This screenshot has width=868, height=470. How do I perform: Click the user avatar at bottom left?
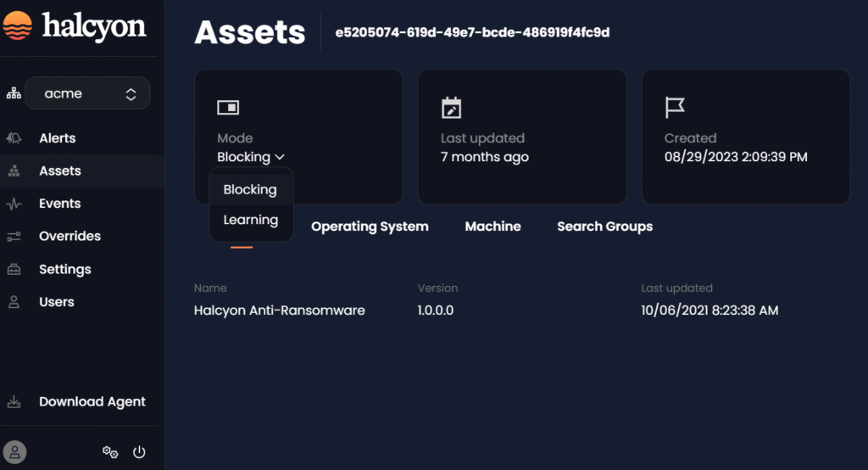tap(15, 452)
